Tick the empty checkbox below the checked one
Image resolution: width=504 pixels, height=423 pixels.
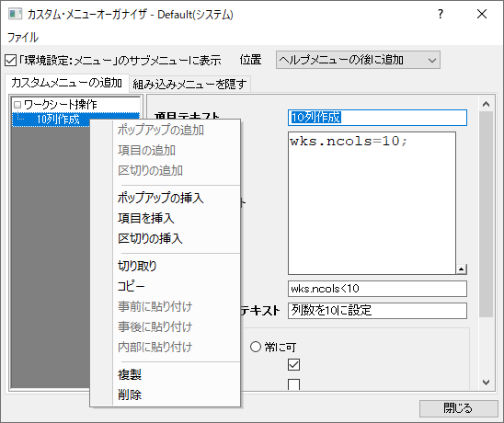[293, 384]
